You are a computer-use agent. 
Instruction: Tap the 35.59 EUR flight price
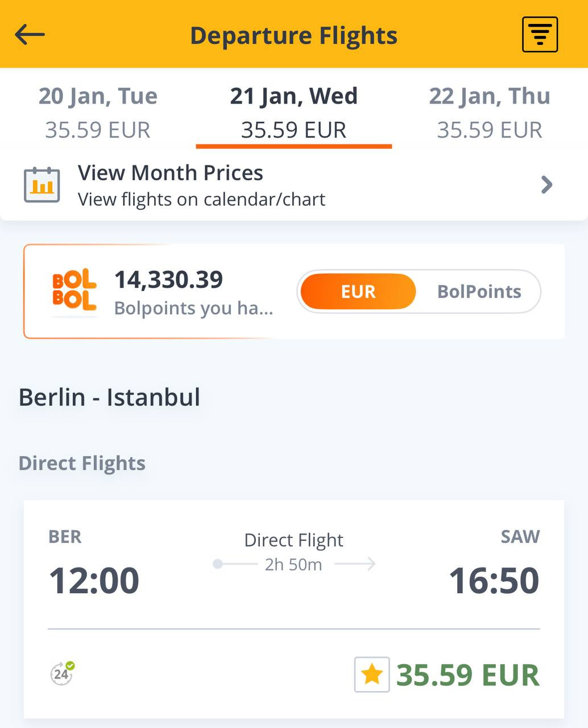pyautogui.click(x=467, y=675)
